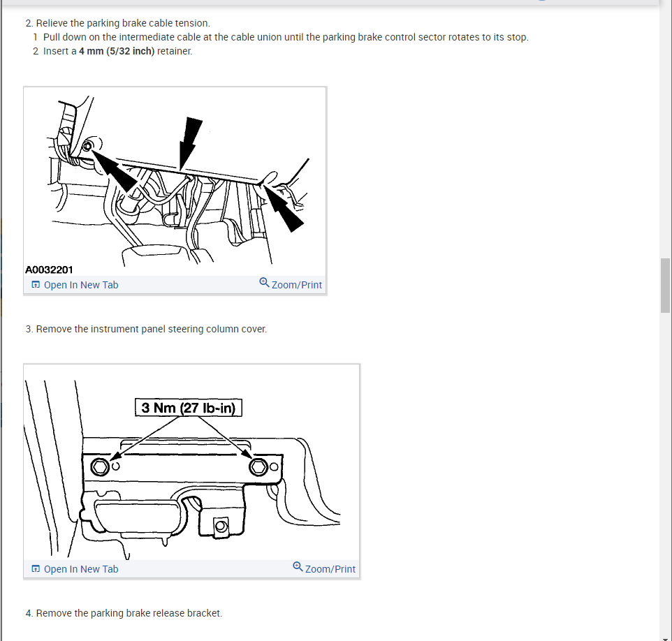Select Zoom/Print for the steering column cover illustration
672x641 pixels.
coord(324,568)
